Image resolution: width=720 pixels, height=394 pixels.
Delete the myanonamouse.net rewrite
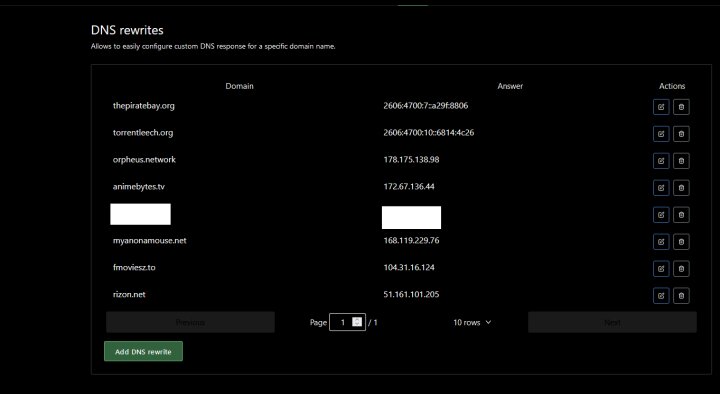(x=681, y=242)
